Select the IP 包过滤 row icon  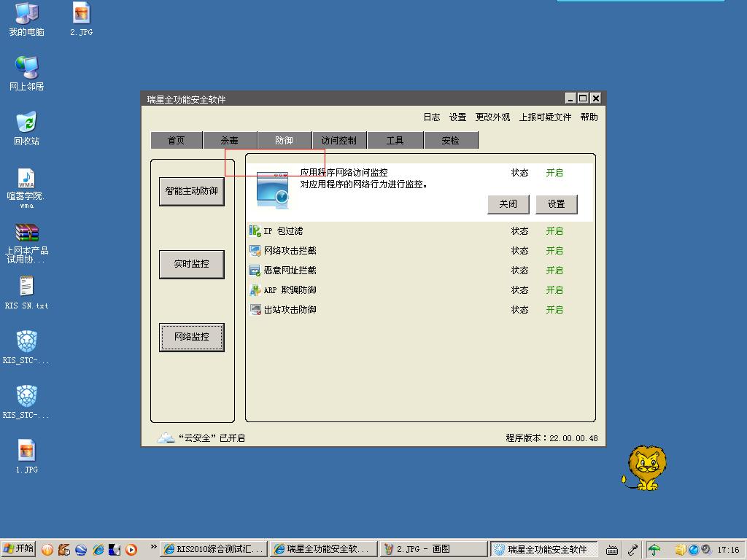click(255, 231)
